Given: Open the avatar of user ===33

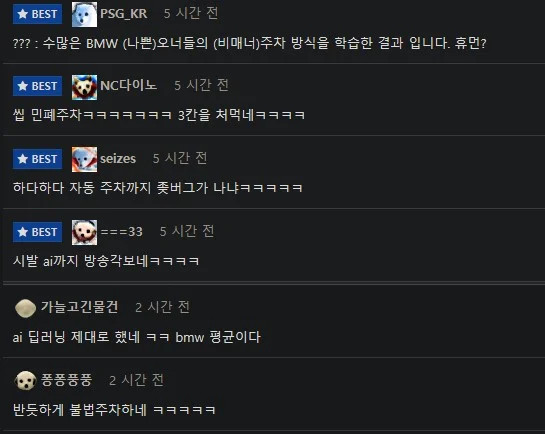Looking at the screenshot, I should point(84,232).
